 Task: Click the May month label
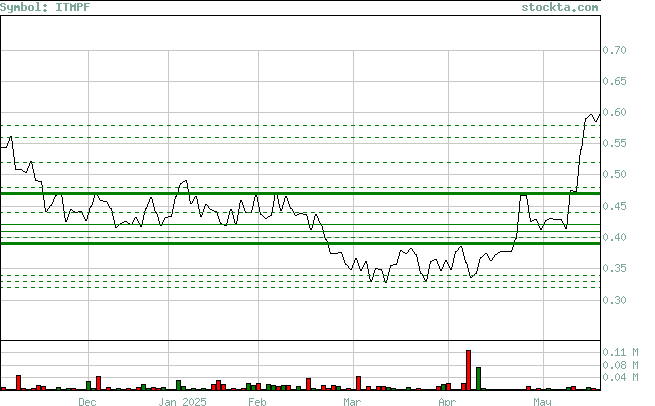[542, 402]
